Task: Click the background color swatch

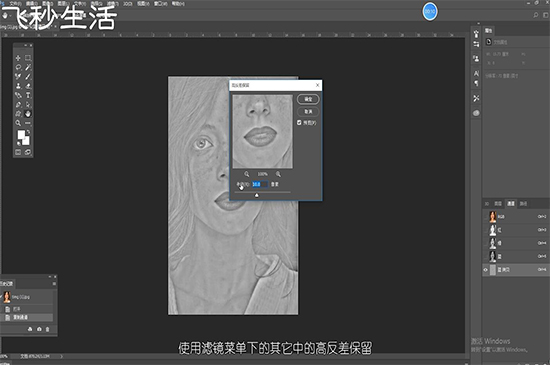Action: click(x=26, y=140)
